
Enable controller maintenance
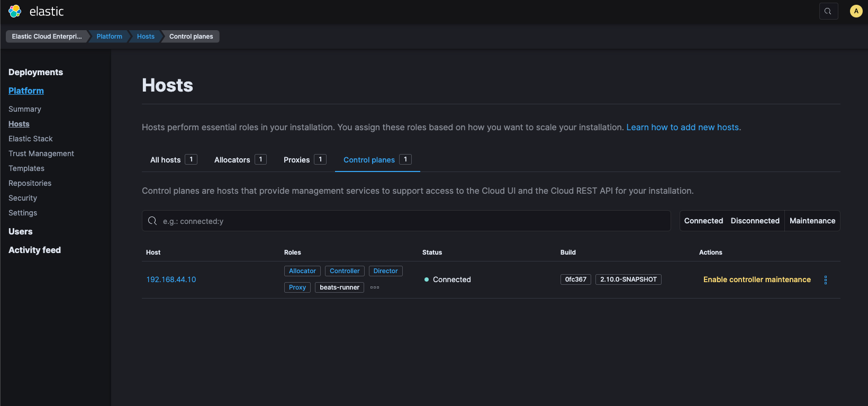point(757,279)
